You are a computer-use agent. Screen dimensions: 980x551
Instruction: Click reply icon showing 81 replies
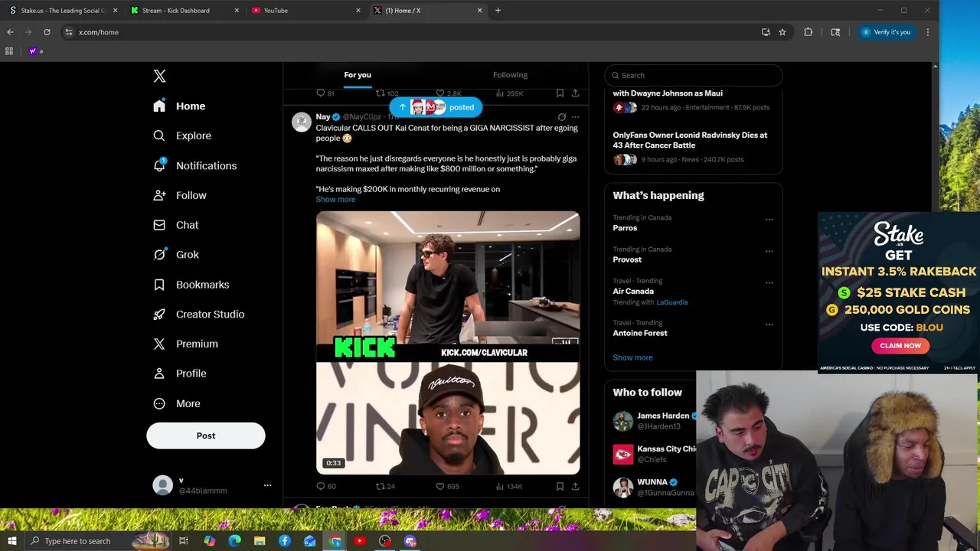pyautogui.click(x=325, y=93)
